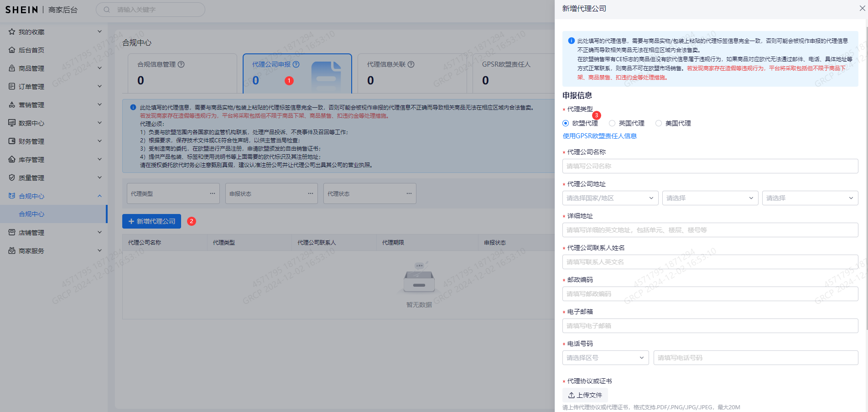Image resolution: width=868 pixels, height=412 pixels.
Task: Expand 订单管理 menu chevron
Action: click(x=99, y=86)
